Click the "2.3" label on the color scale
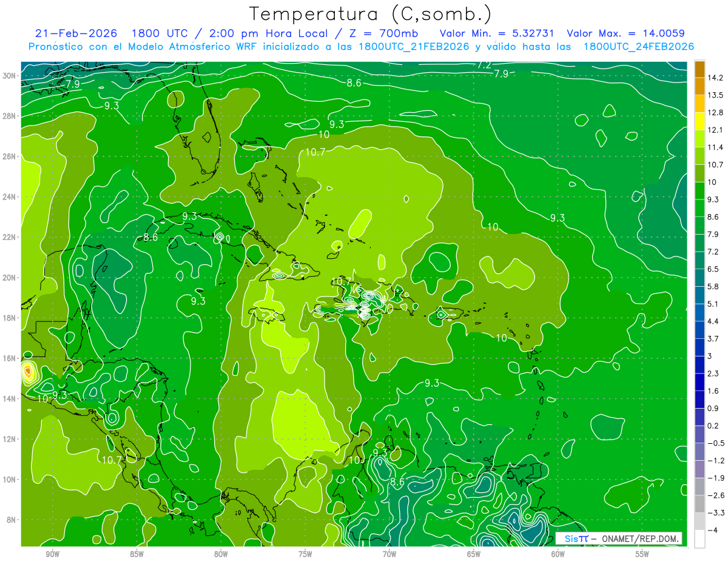Viewport: 728px width, 562px height. [x=713, y=373]
